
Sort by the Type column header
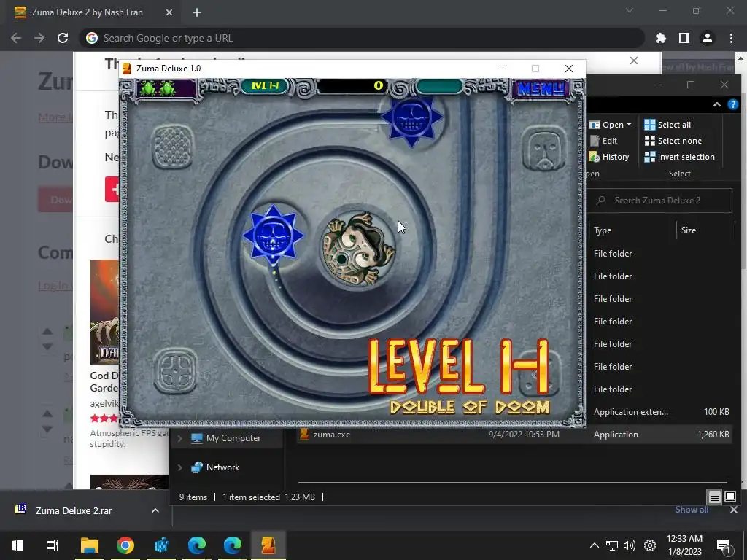[632, 230]
